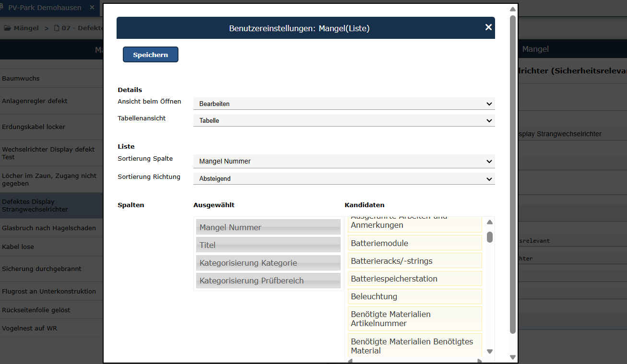Viewport: 627px width, 364px height.
Task: Select Kategorisierung Kategorie in Ausgewählt list
Action: [x=268, y=263]
